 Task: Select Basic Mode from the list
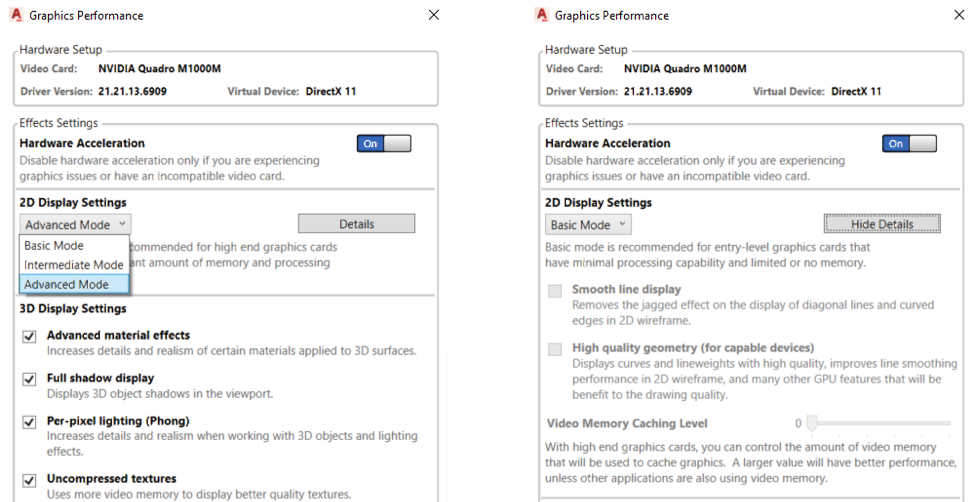54,246
